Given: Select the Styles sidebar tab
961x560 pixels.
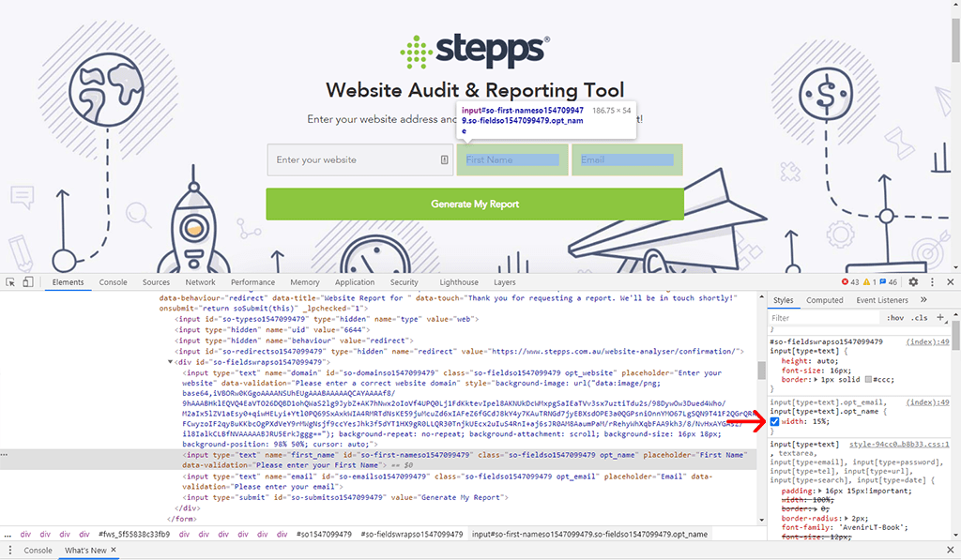Looking at the screenshot, I should tap(783, 299).
